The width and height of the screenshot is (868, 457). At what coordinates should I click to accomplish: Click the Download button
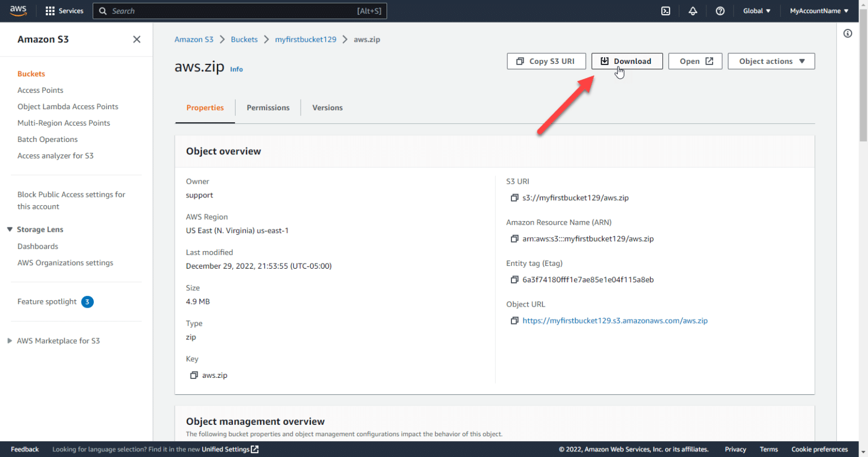coord(627,61)
